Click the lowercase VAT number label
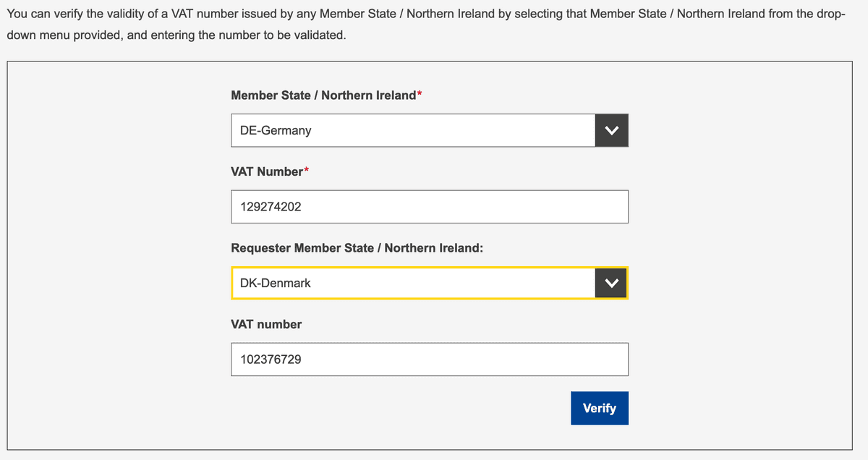 click(x=266, y=324)
